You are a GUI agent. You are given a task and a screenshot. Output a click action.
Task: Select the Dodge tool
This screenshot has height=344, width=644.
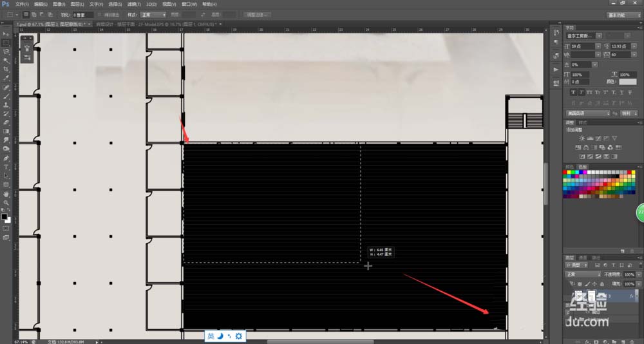[x=6, y=149]
